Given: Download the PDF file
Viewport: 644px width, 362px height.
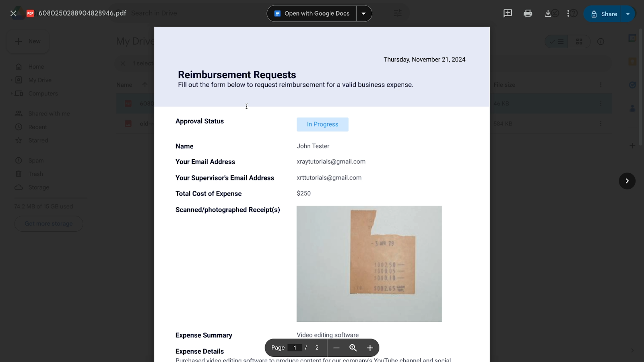Looking at the screenshot, I should point(548,13).
